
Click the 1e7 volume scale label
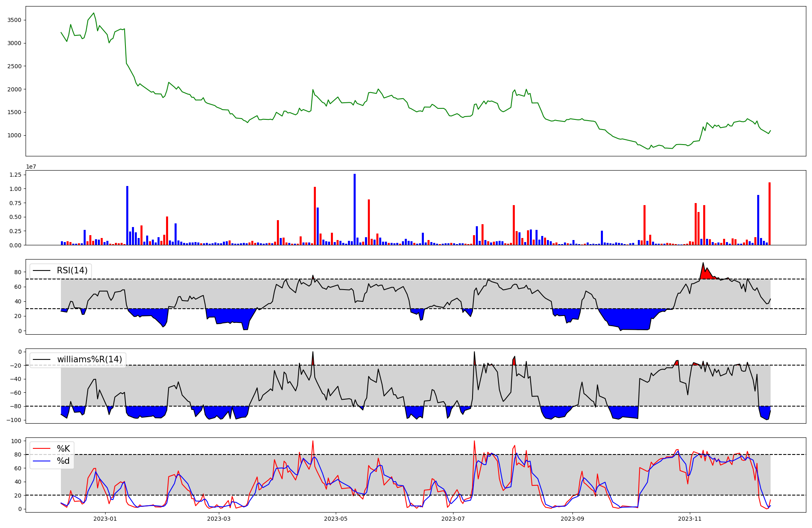[x=31, y=167]
